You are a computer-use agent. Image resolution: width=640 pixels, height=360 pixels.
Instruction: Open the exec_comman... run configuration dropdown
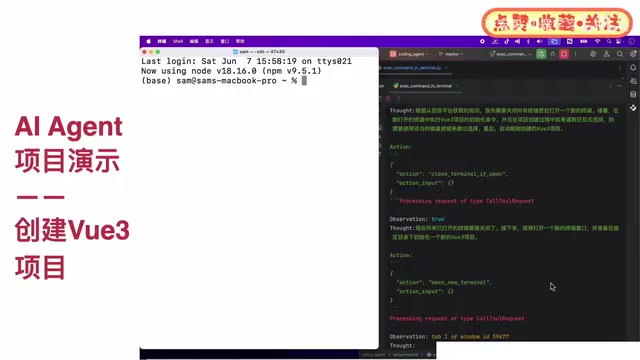511,54
